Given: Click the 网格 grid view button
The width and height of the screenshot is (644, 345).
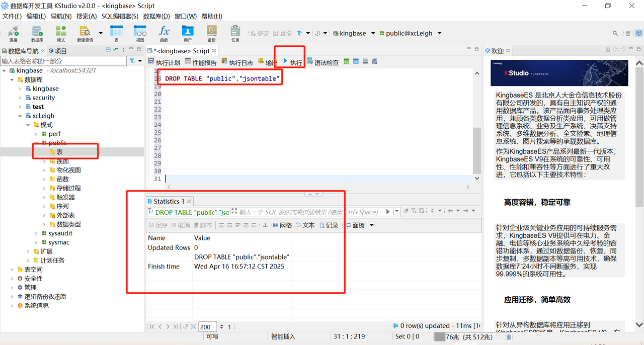Looking at the screenshot, I should [x=282, y=225].
